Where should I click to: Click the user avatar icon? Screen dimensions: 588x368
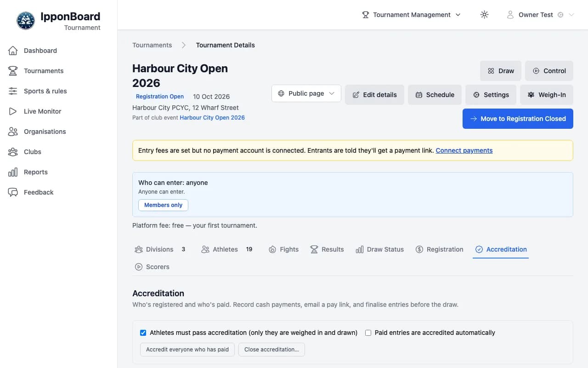510,15
